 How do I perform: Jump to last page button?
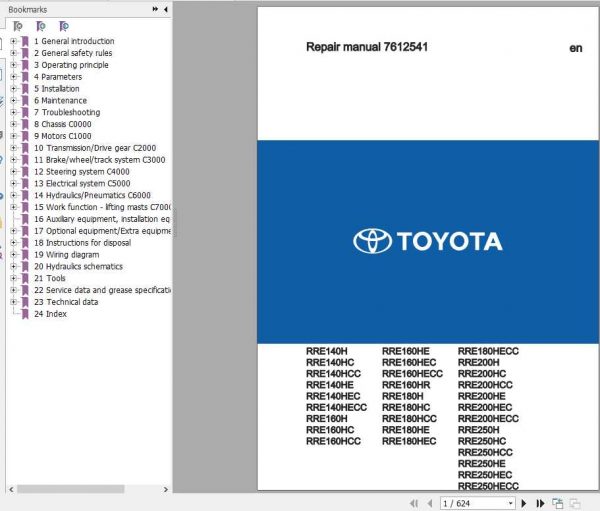point(540,503)
